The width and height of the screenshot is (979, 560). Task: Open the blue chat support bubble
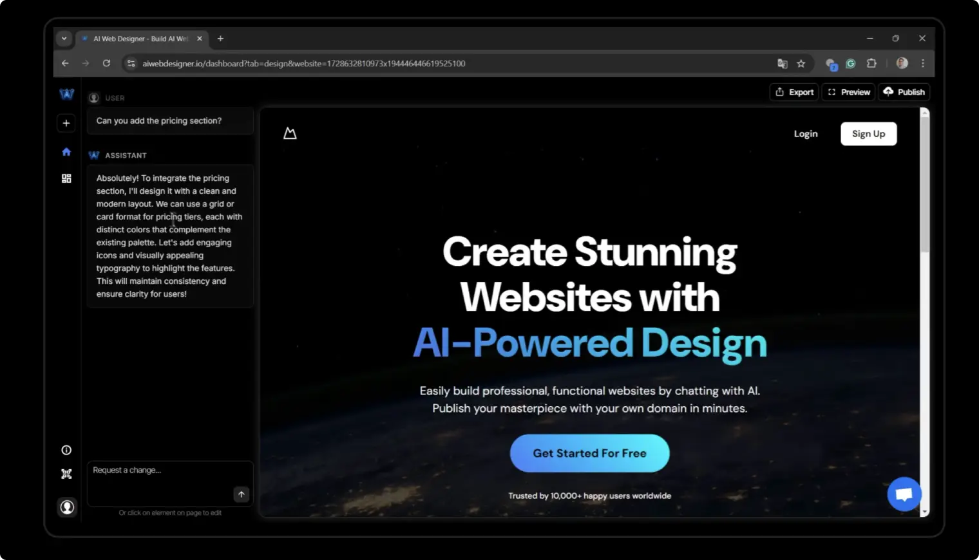click(x=904, y=494)
